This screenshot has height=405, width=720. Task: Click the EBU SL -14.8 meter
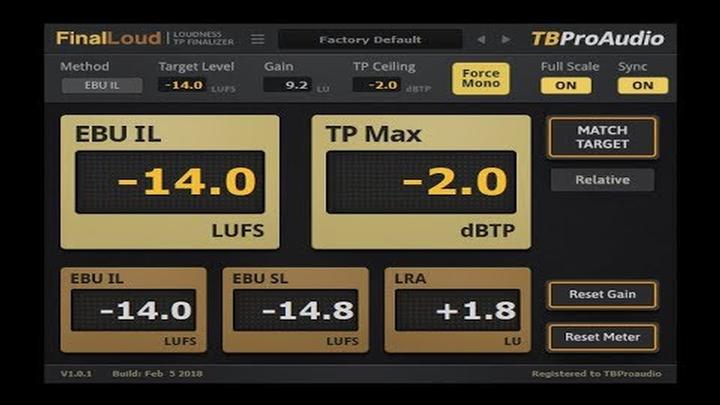[296, 310]
